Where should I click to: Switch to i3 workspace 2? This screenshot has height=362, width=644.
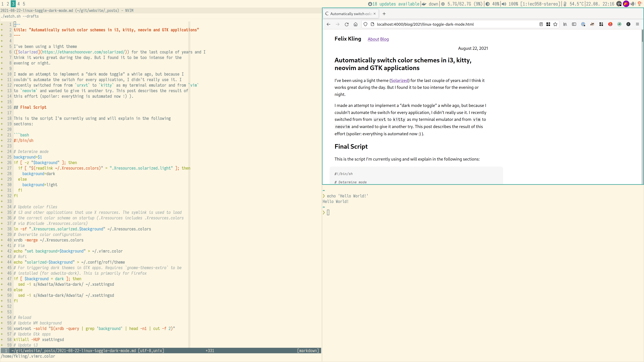(x=8, y=4)
